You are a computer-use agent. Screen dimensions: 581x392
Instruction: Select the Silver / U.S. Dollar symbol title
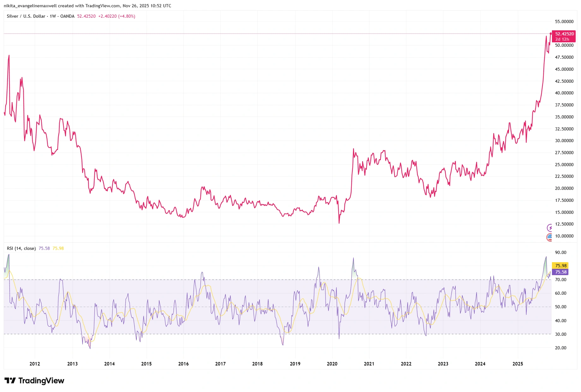tap(40, 16)
